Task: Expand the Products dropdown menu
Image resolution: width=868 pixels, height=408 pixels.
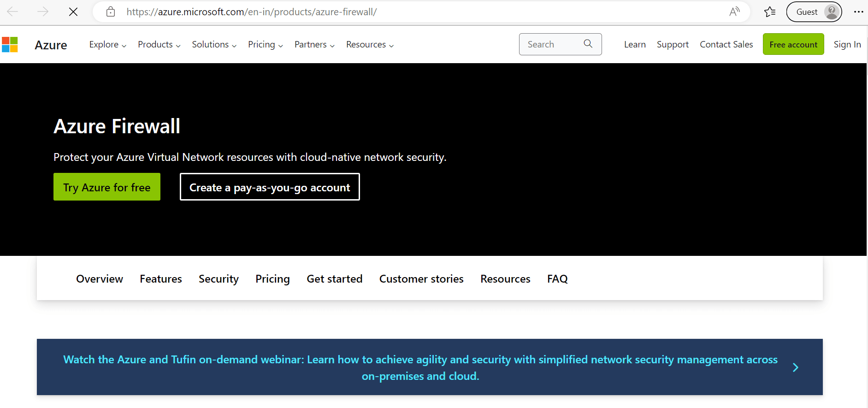Action: click(159, 45)
